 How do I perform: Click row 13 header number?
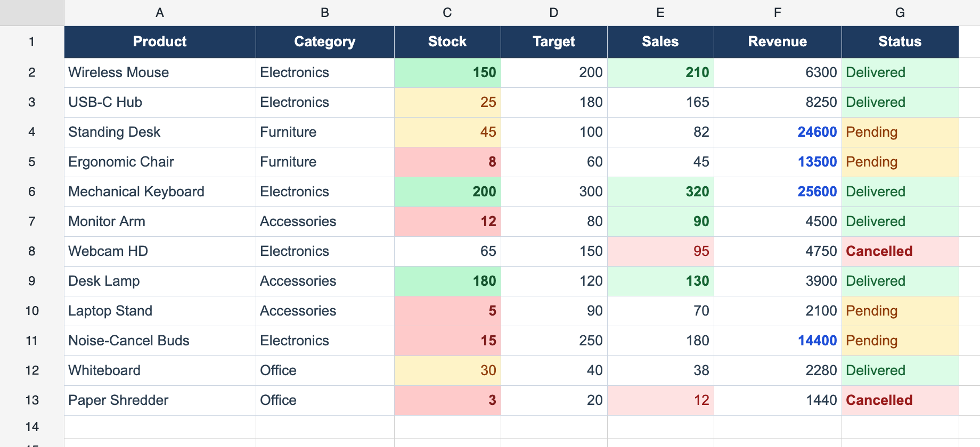click(x=32, y=400)
